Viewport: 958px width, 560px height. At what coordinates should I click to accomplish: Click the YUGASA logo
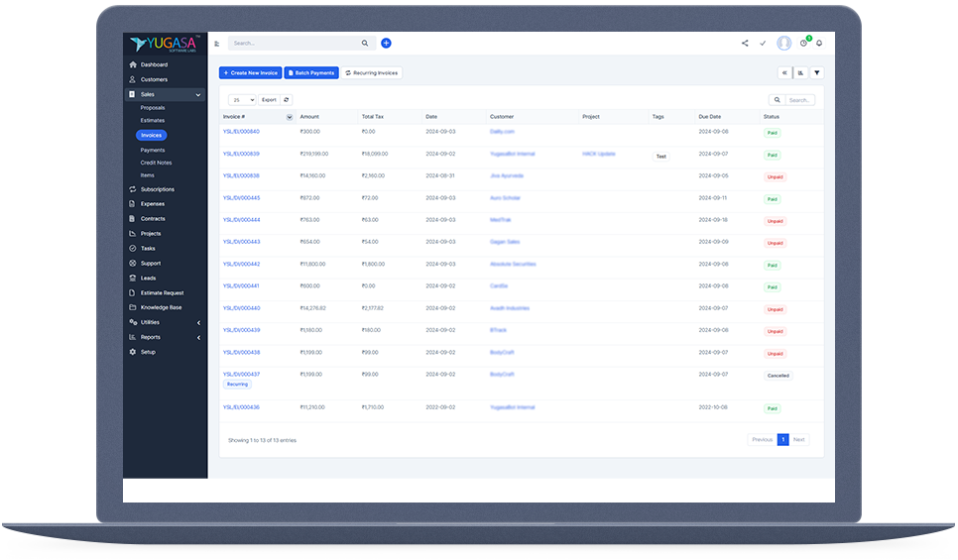point(165,44)
